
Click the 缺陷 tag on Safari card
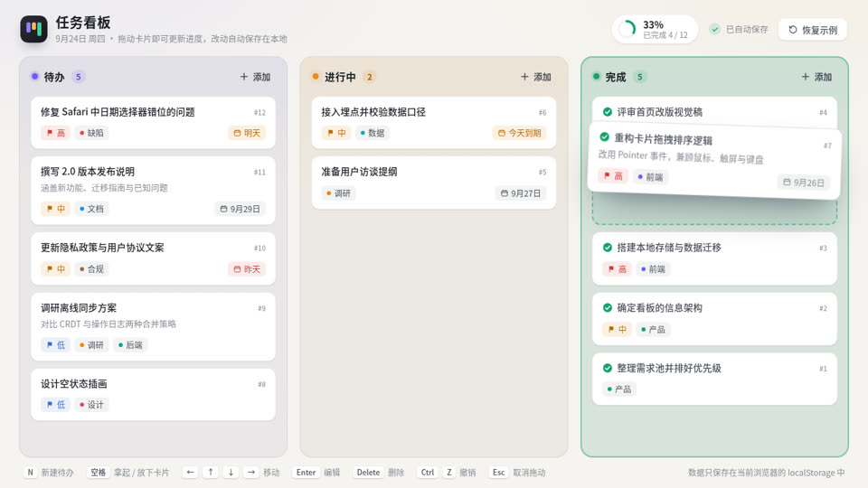tap(91, 133)
